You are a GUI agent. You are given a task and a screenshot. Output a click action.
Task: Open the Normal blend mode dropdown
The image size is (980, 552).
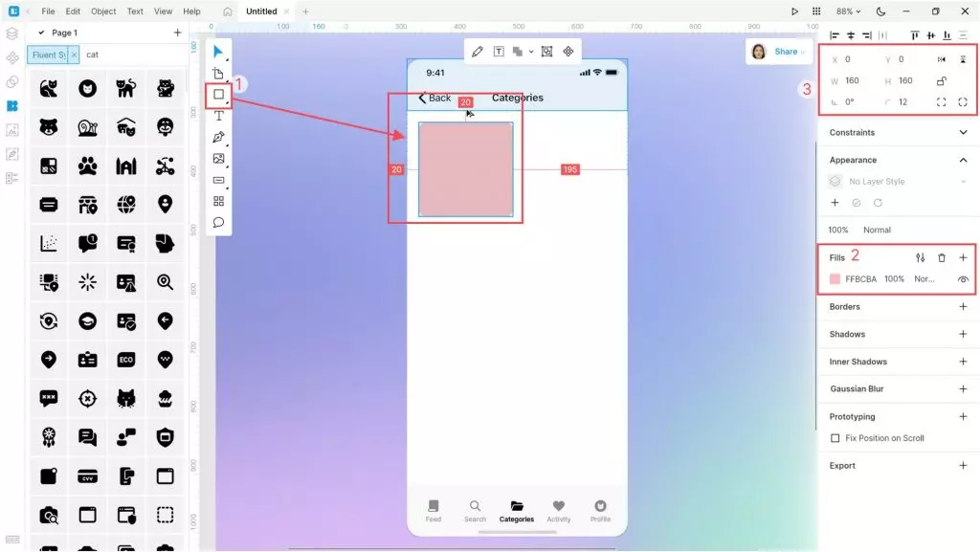877,230
